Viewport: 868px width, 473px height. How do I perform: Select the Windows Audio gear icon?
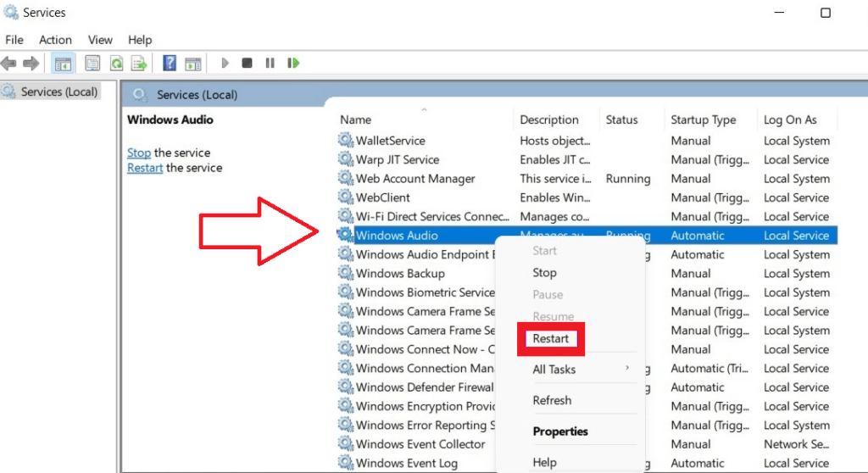click(x=346, y=234)
